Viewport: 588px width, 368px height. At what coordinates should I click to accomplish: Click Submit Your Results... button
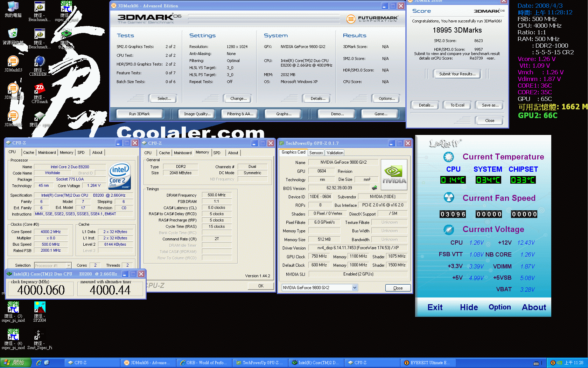click(x=457, y=74)
